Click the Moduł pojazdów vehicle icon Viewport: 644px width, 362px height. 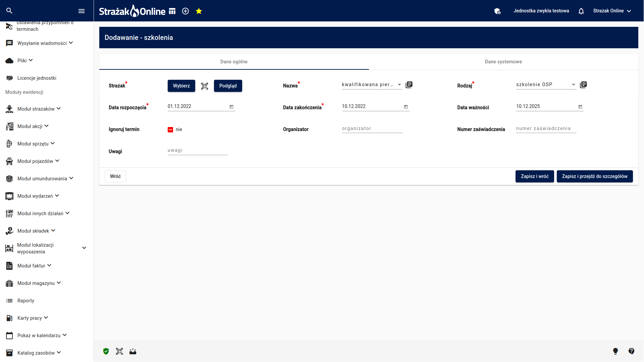click(x=9, y=161)
